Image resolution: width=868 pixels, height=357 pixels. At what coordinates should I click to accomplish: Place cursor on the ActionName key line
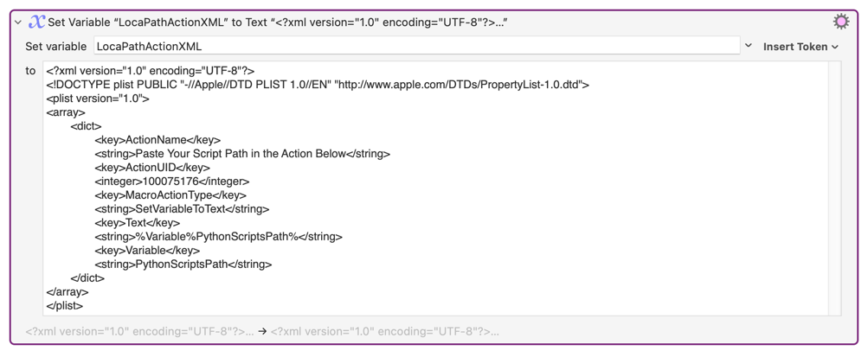158,140
